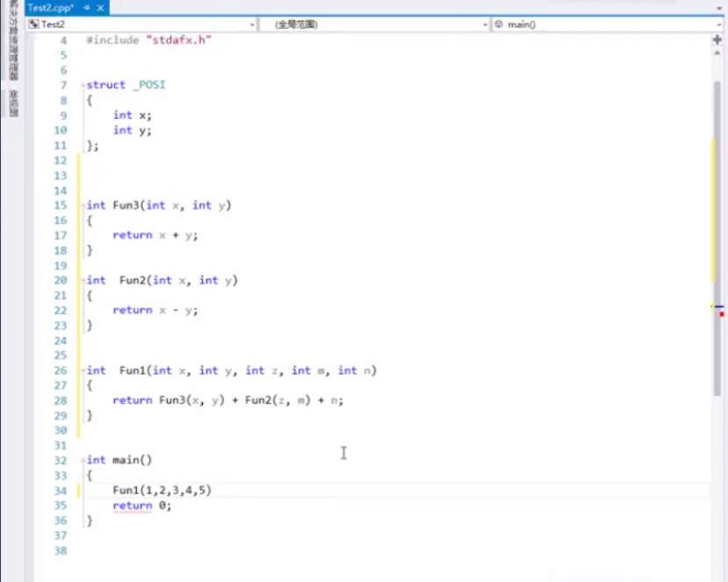Click the 'int x;' member line
The image size is (728, 582).
pos(133,115)
